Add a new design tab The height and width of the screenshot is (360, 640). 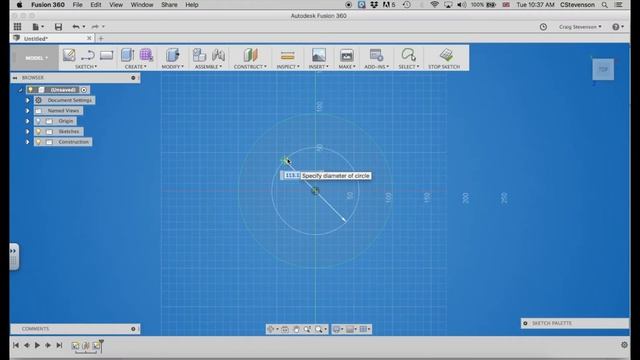[101, 39]
